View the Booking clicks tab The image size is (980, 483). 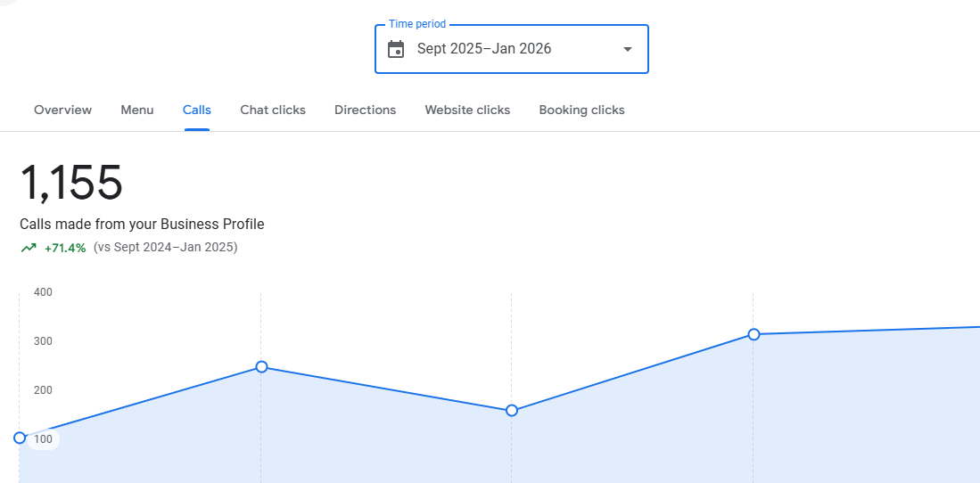pos(581,110)
